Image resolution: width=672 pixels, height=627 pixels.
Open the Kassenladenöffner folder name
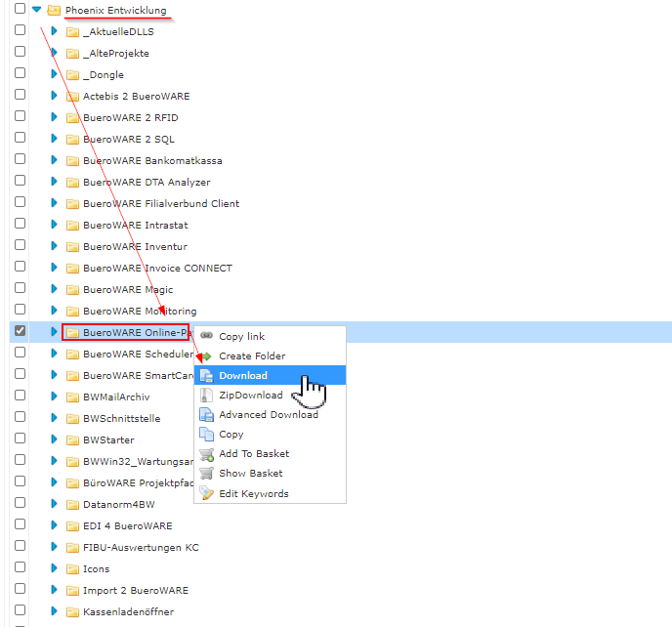pyautogui.click(x=129, y=612)
